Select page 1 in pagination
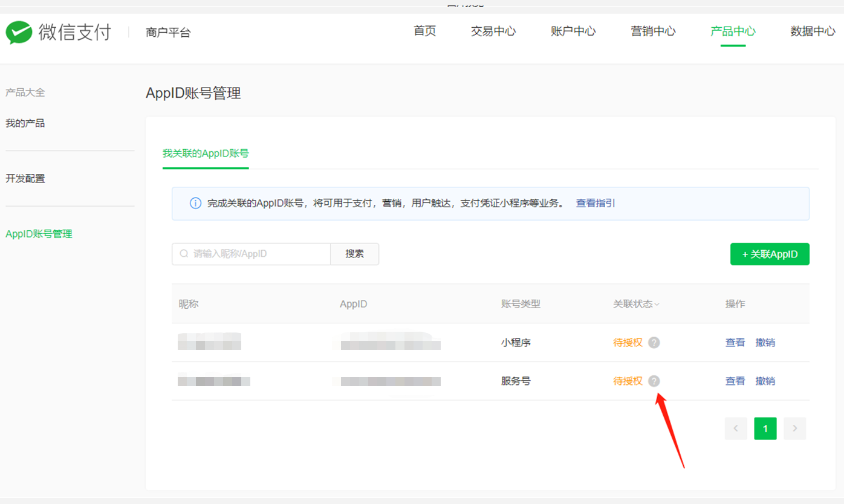Viewport: 844px width, 504px height. [765, 428]
